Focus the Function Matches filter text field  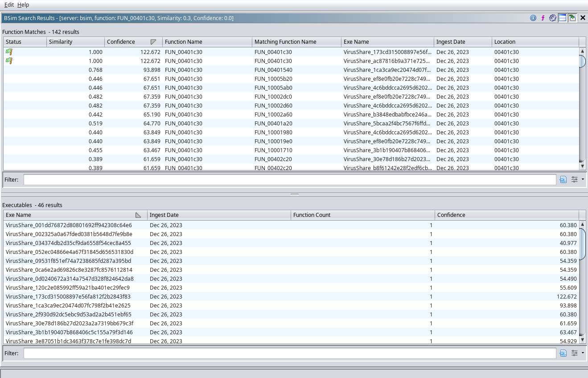(x=290, y=179)
